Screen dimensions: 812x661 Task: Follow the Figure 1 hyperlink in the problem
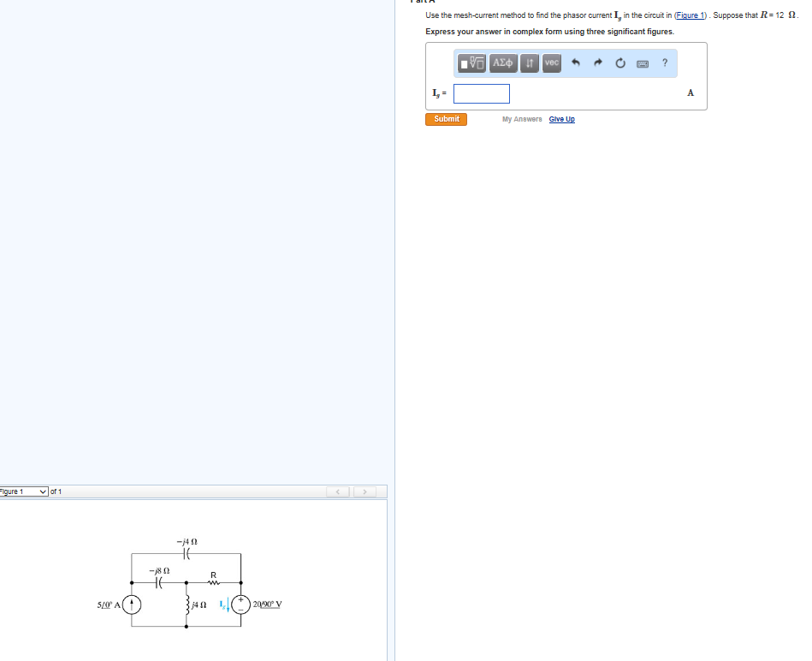pyautogui.click(x=690, y=15)
